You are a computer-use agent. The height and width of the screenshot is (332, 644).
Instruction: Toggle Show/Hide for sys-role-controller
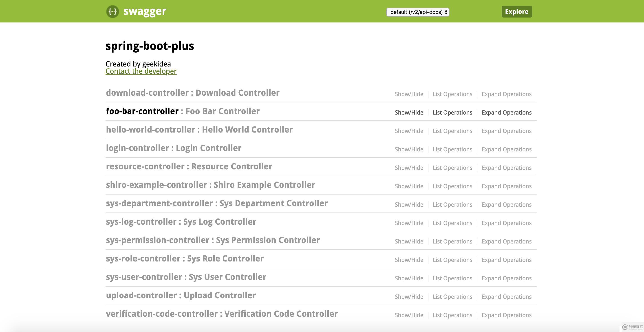click(x=409, y=260)
